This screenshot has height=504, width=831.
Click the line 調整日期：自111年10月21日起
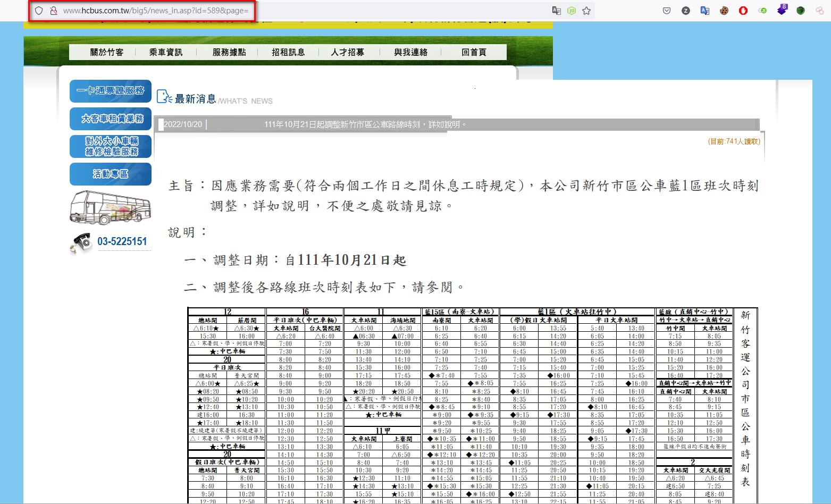(x=295, y=260)
